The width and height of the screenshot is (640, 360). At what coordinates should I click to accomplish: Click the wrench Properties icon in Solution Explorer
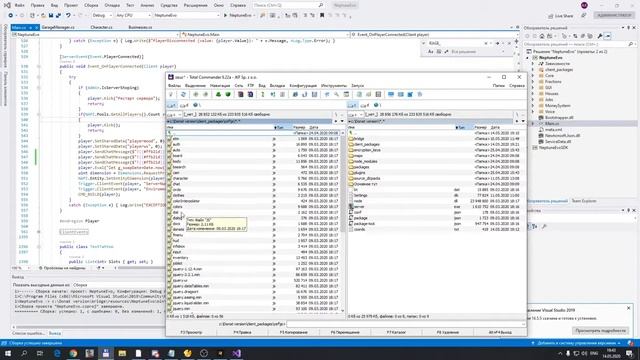pos(600,36)
